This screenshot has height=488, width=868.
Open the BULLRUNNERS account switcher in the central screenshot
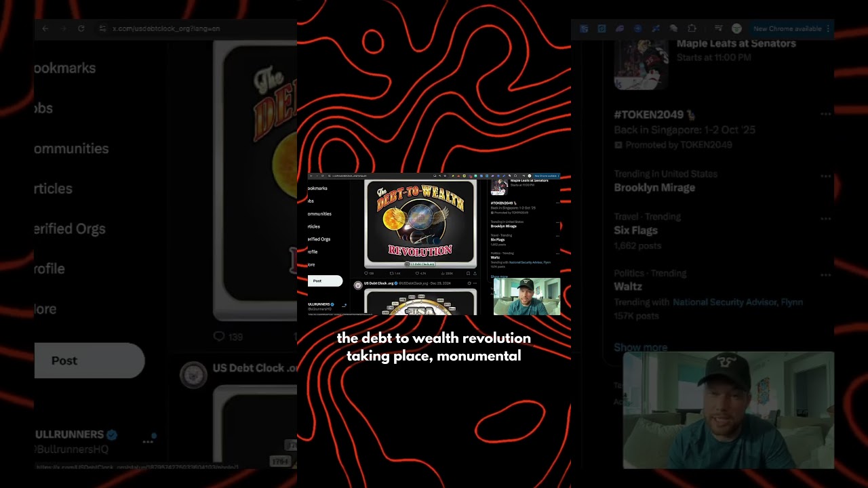tap(328, 306)
